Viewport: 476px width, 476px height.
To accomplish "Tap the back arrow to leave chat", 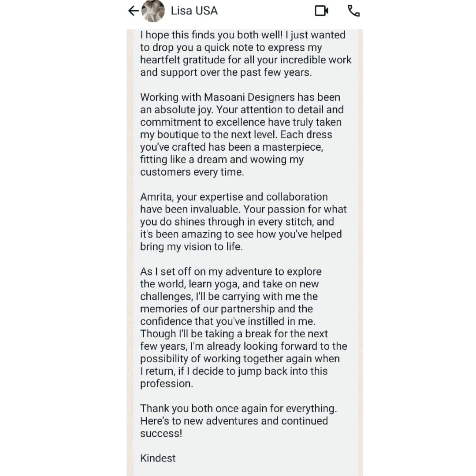I will click(x=133, y=11).
